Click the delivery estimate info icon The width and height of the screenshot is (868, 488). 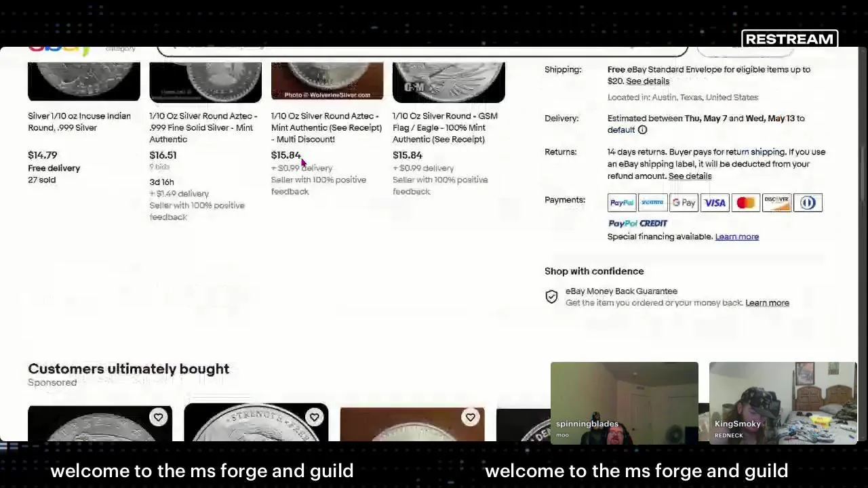click(x=642, y=130)
